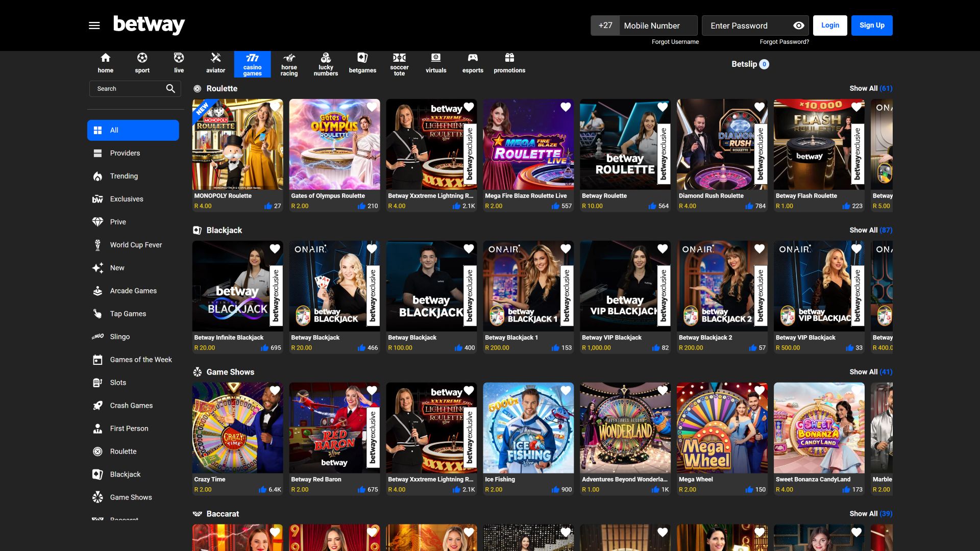The height and width of the screenshot is (551, 980).
Task: Open Arcade Games category
Action: (x=133, y=291)
